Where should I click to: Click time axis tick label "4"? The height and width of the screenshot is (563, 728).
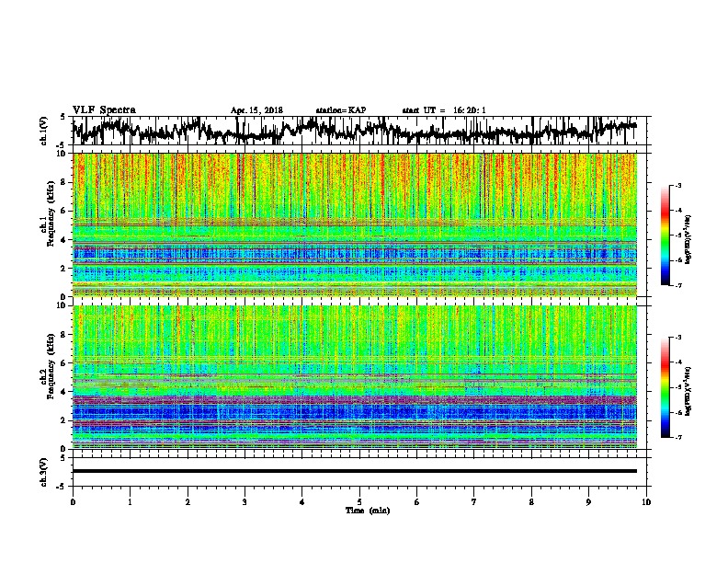pyautogui.click(x=302, y=502)
